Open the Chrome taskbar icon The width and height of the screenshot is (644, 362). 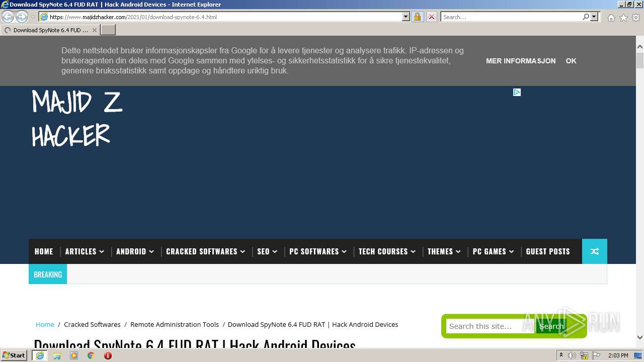[x=91, y=355]
